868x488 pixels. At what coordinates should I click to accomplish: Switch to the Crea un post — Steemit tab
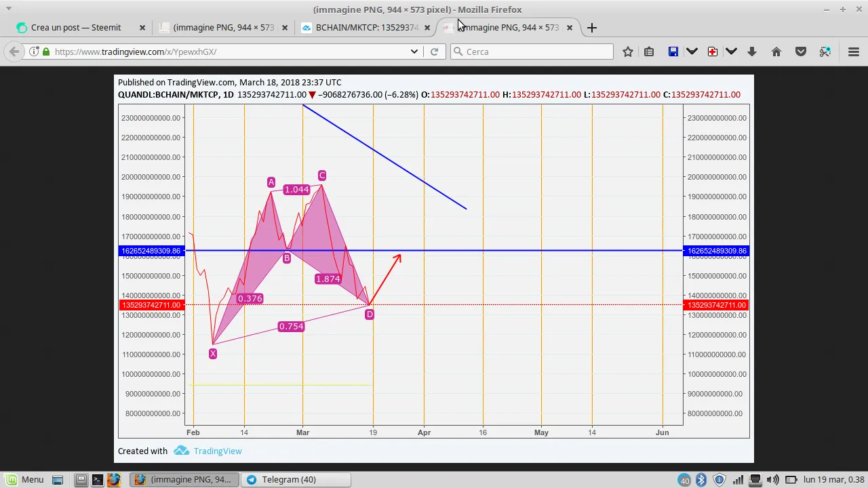(x=76, y=28)
